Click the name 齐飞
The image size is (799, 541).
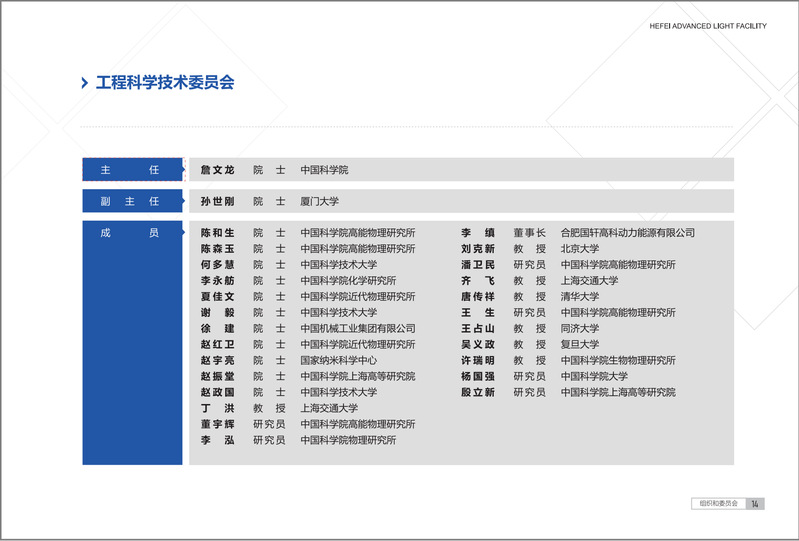[478, 281]
